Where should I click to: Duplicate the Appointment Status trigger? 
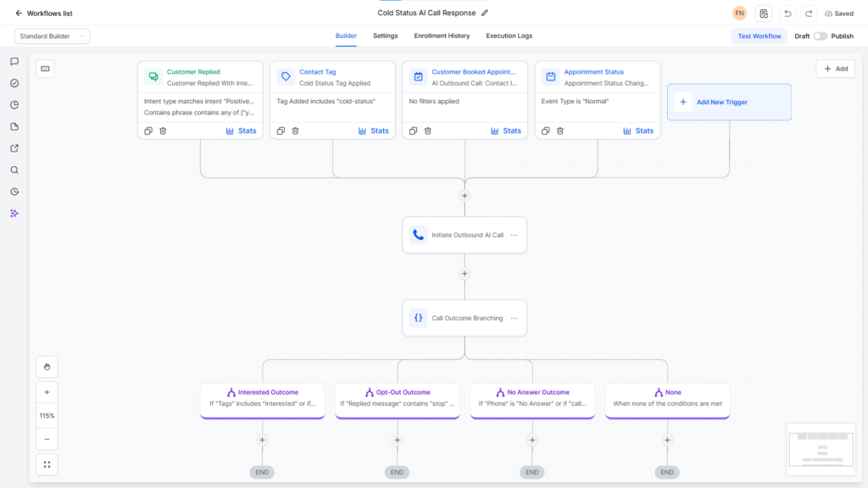pos(545,131)
